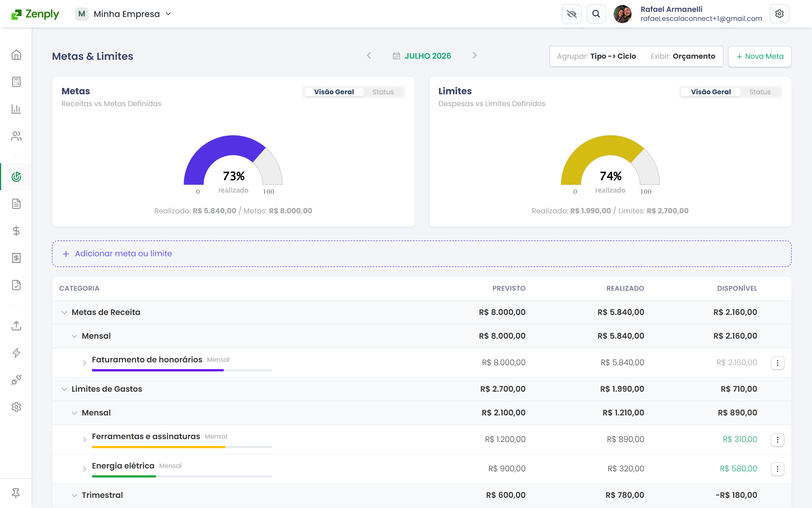Image resolution: width=812 pixels, height=508 pixels.
Task: Click the Zenply logo
Action: (35, 14)
